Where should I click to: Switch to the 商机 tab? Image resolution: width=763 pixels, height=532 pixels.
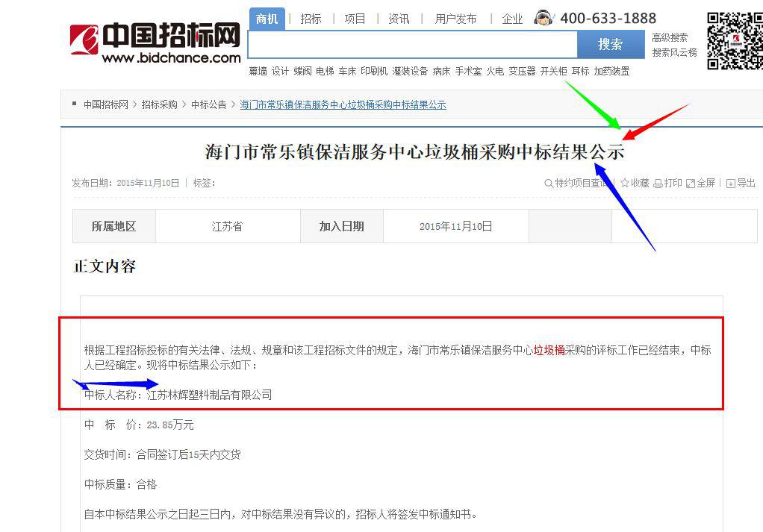267,19
